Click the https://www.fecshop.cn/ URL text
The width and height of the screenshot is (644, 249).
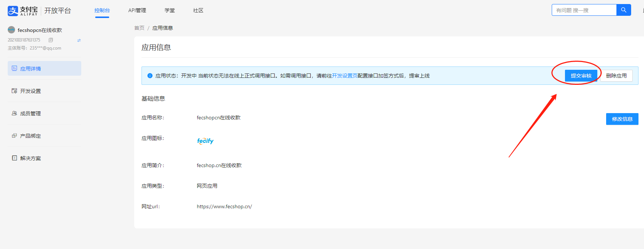(224, 206)
